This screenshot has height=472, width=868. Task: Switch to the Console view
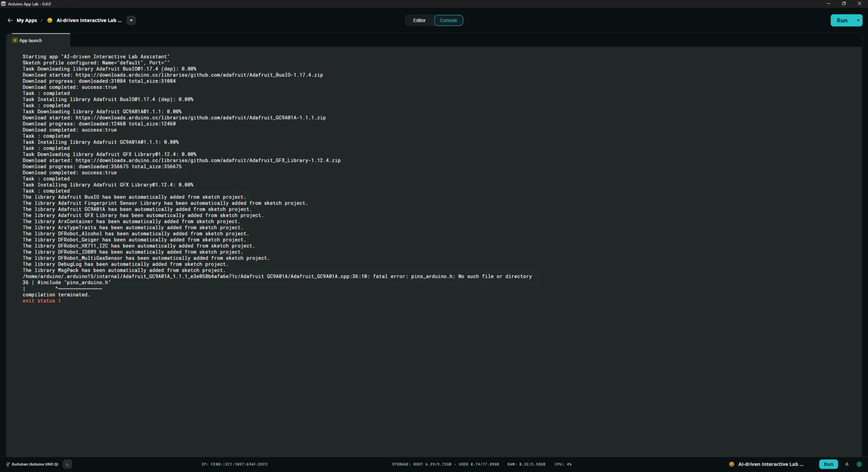pos(449,21)
